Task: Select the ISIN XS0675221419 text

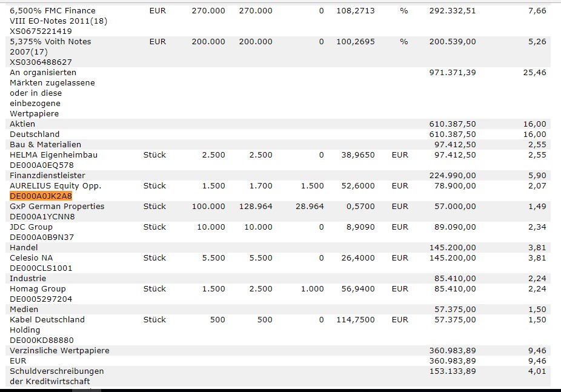Action: pos(41,32)
